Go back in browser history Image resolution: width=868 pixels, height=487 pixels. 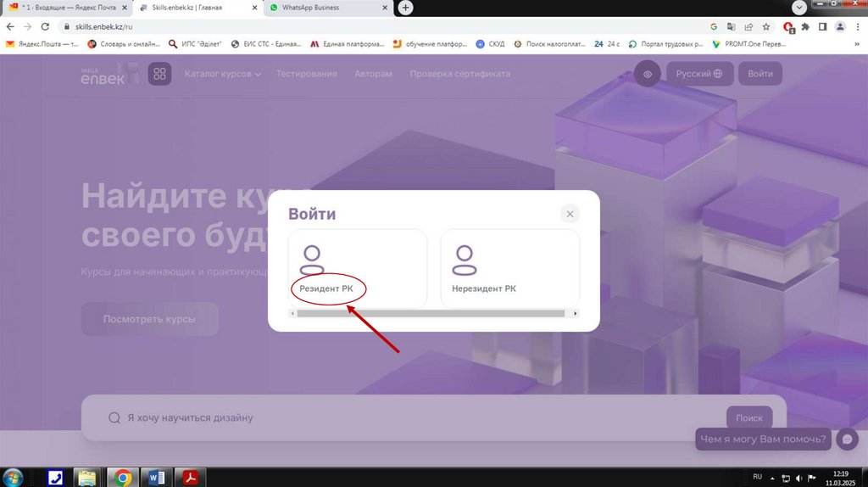[x=10, y=26]
